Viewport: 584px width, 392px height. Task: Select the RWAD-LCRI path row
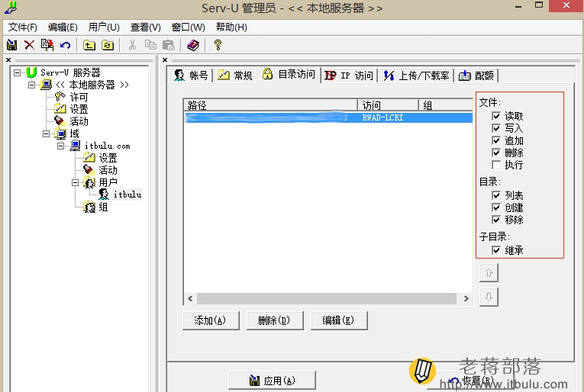click(328, 117)
